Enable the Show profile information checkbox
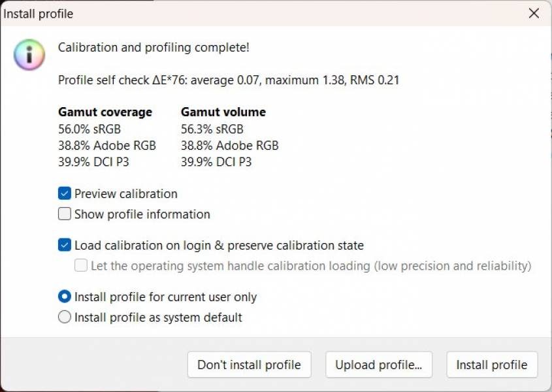This screenshot has width=552, height=392. (64, 214)
